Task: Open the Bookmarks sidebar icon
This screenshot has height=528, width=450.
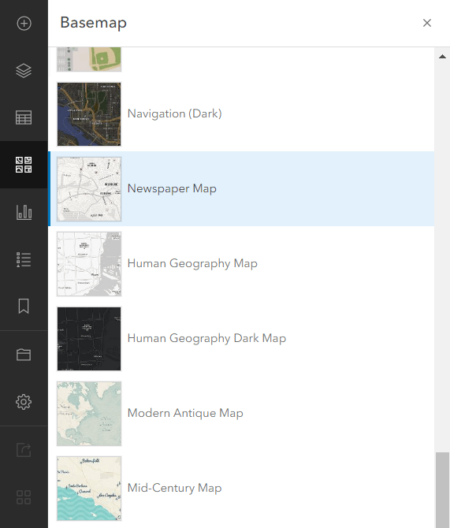Action: point(24,306)
